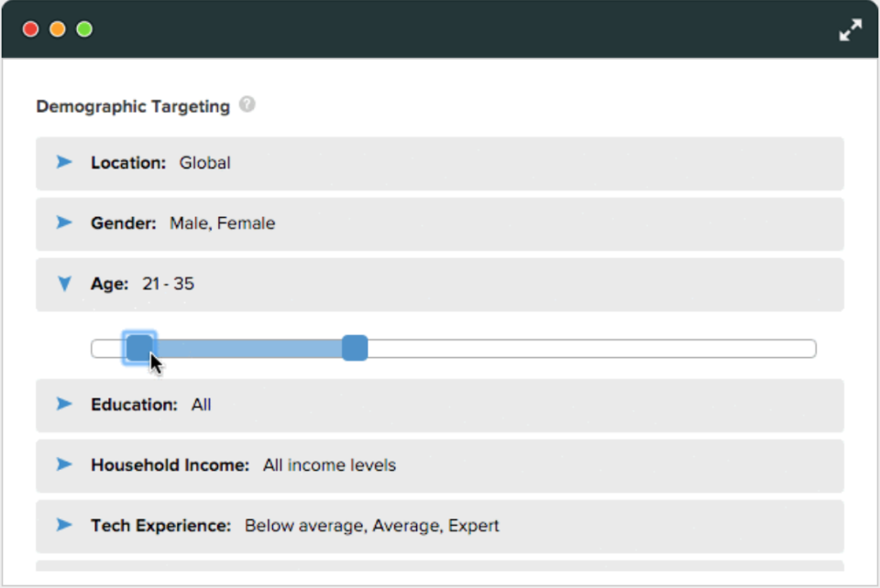Select the right handle of the Age slider

click(356, 348)
